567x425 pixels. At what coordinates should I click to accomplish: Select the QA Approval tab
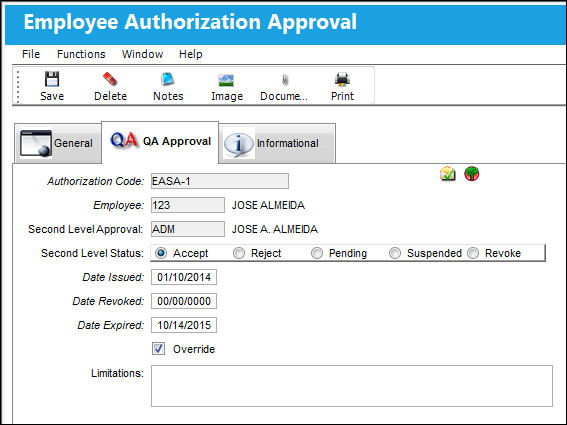[160, 142]
